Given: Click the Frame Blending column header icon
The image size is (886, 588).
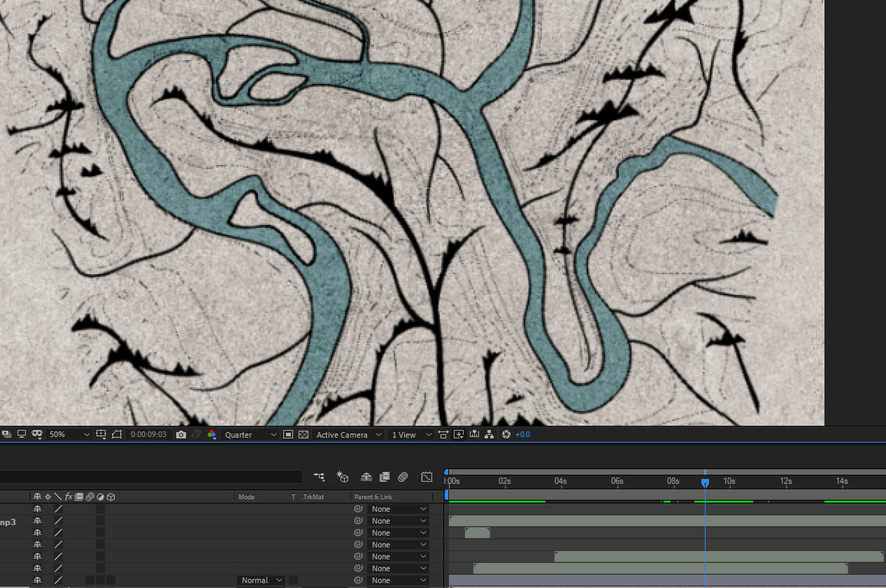Looking at the screenshot, I should (79, 497).
